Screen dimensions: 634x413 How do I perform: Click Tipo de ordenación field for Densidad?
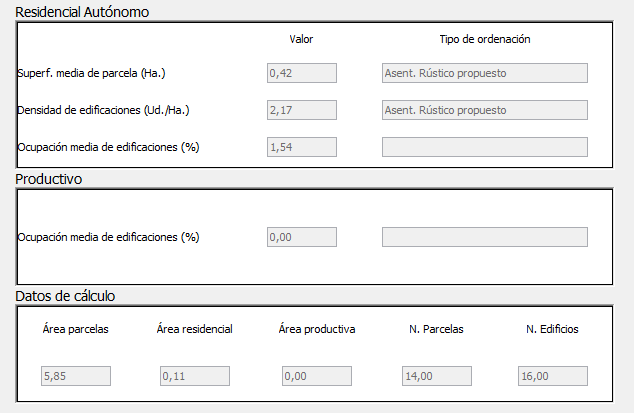485,110
